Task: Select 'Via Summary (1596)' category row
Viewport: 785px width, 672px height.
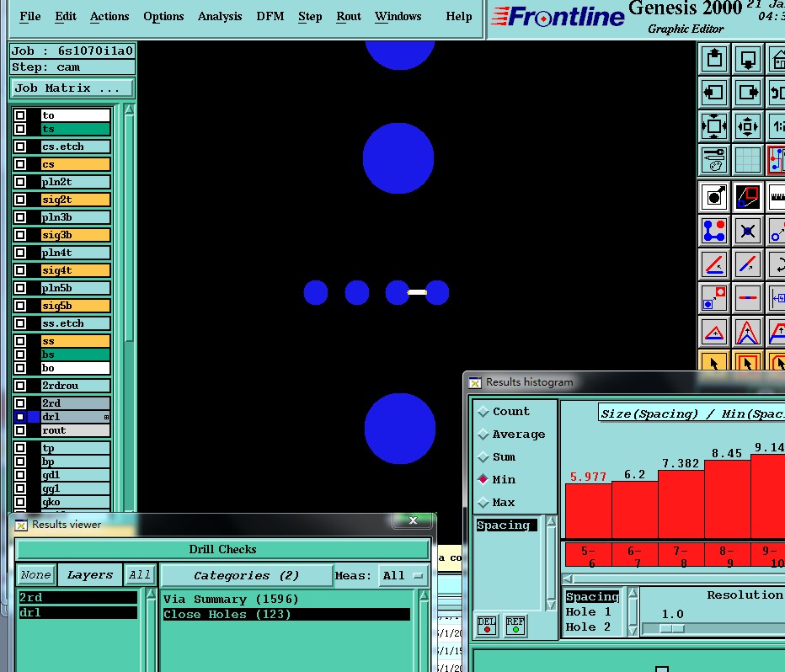Action: [286, 600]
